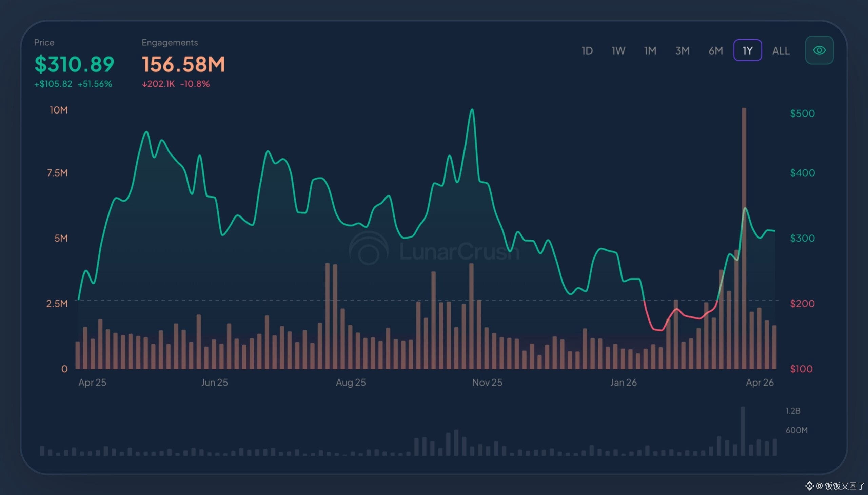The height and width of the screenshot is (495, 868).
Task: Click the active 1Y range button
Action: click(x=747, y=51)
